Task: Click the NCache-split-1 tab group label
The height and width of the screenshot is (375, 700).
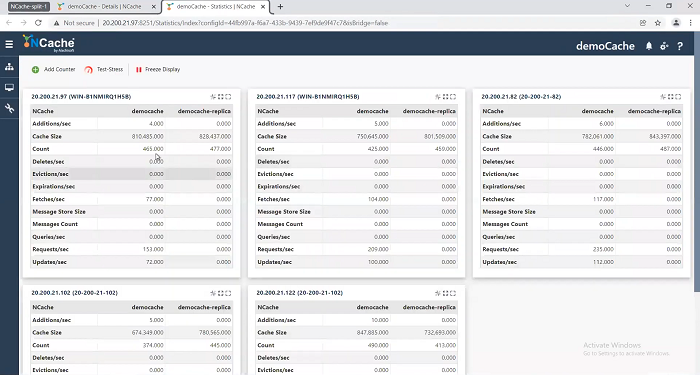Action: click(x=29, y=7)
